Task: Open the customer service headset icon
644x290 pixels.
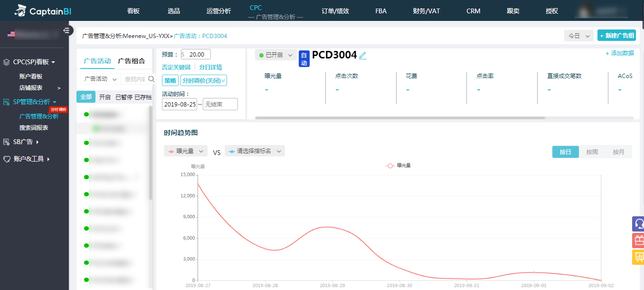Action: click(639, 224)
